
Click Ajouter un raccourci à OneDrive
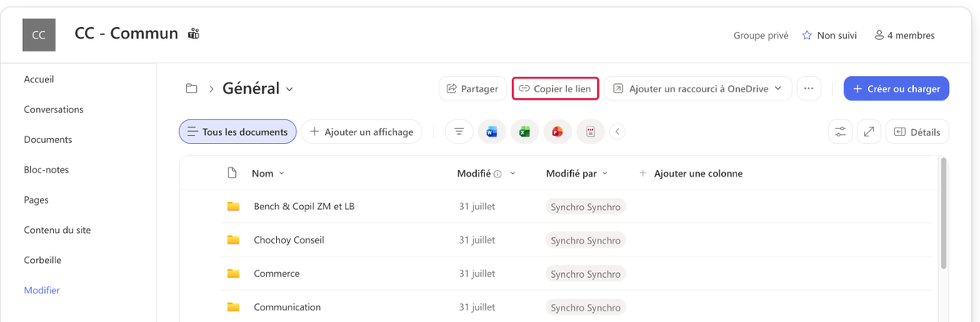click(698, 88)
